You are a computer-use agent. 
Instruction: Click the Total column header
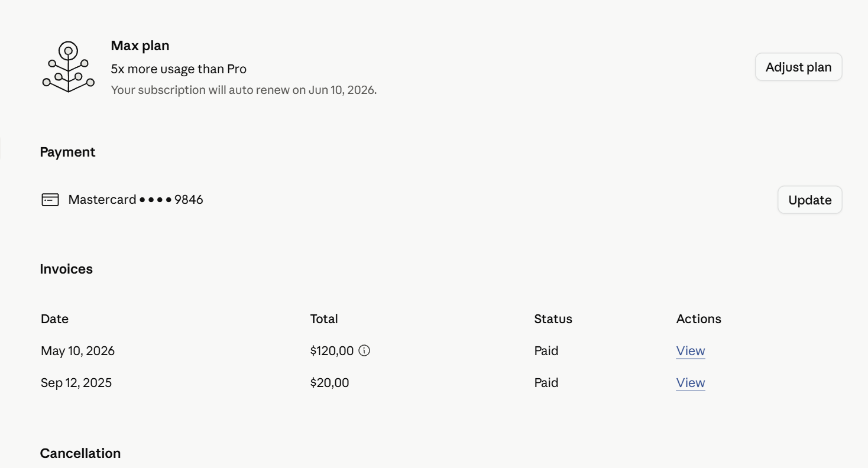coord(324,319)
